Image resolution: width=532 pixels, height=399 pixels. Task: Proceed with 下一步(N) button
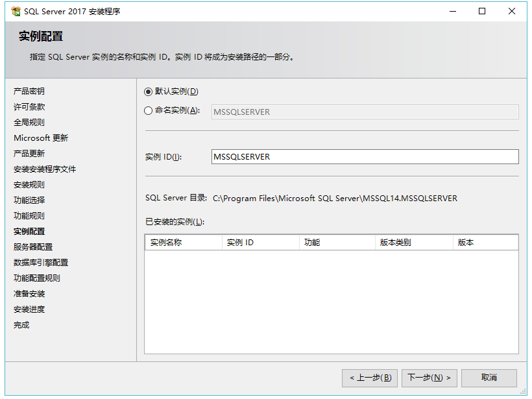[429, 378]
